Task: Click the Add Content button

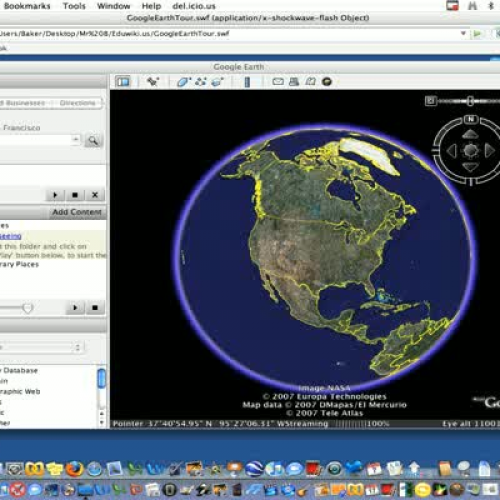Action: point(77,212)
